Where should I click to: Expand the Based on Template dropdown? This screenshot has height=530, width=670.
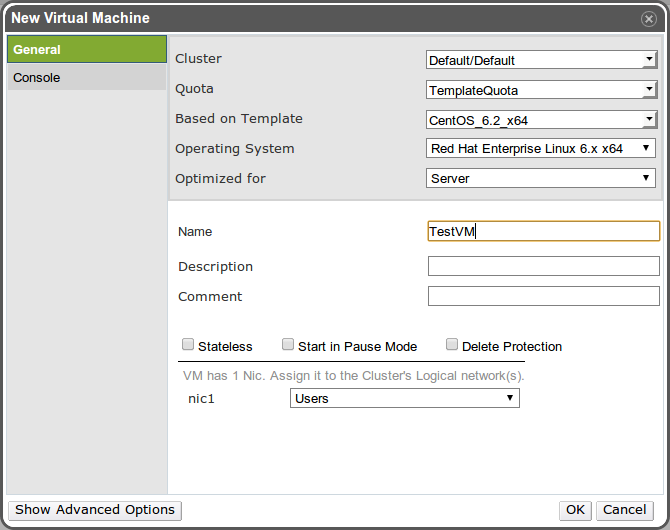click(x=540, y=120)
